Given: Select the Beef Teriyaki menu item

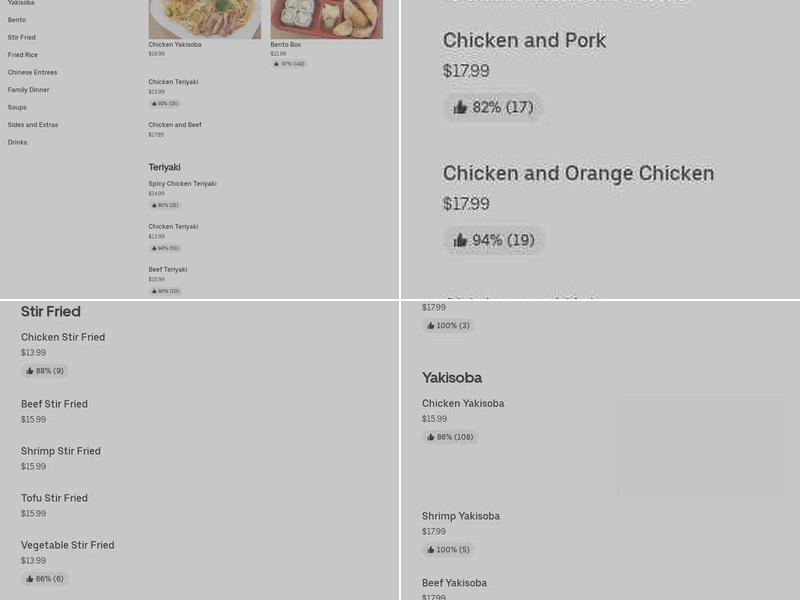Looking at the screenshot, I should (x=167, y=269).
